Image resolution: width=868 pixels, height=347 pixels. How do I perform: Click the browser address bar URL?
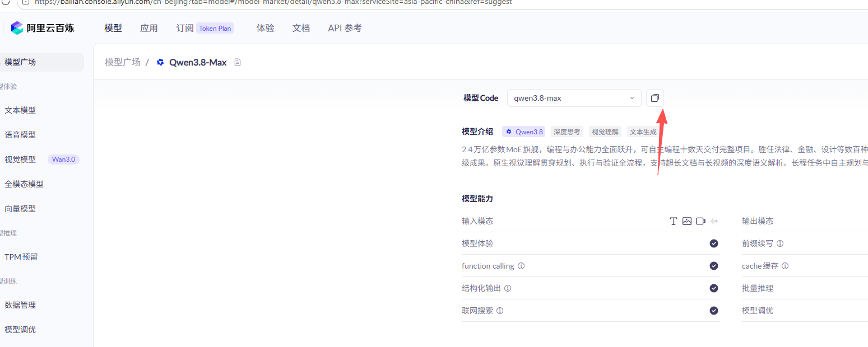point(275,2)
